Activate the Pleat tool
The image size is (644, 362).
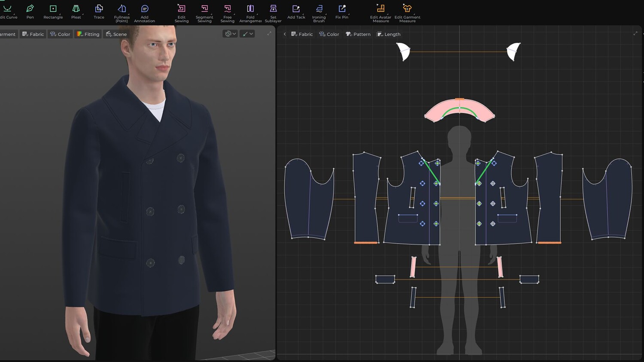[x=76, y=12]
